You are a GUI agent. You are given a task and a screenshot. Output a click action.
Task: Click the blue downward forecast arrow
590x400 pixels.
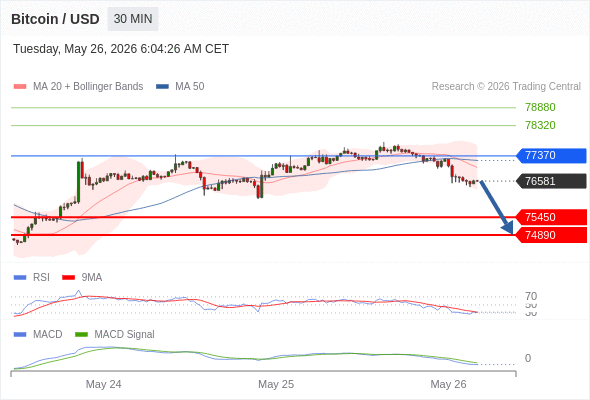(x=497, y=207)
